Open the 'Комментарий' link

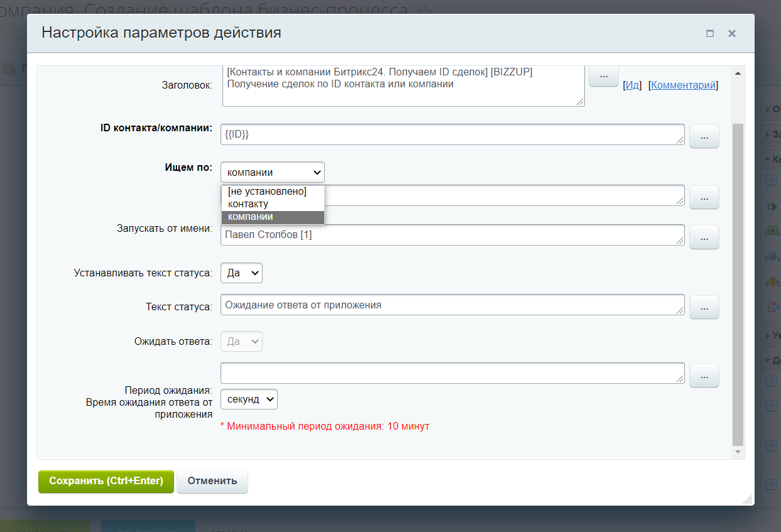[683, 85]
